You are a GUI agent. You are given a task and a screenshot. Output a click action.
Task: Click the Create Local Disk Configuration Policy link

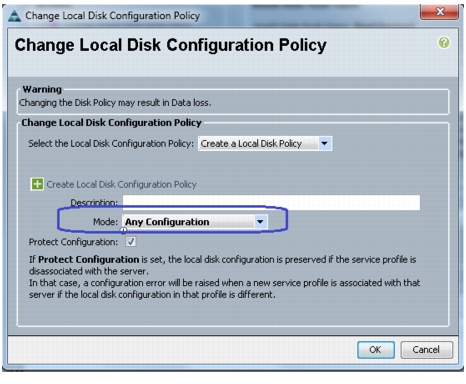[x=122, y=184]
